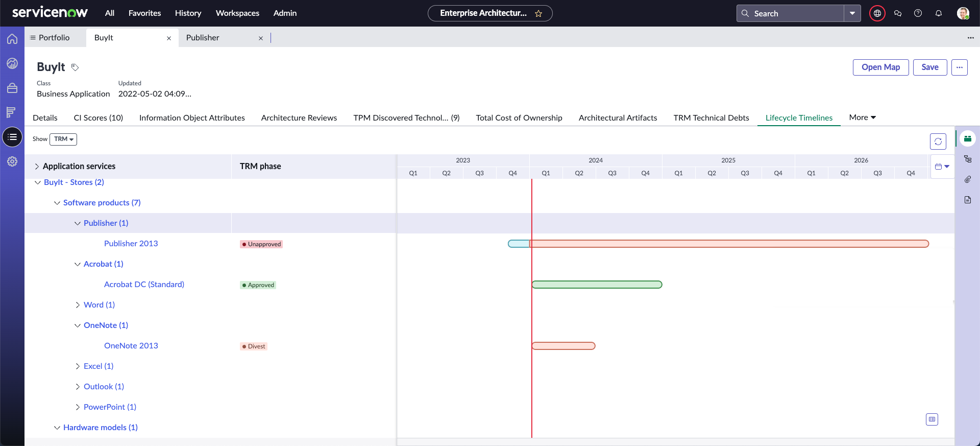The width and height of the screenshot is (980, 446).
Task: Open the Publisher 2013 link
Action: click(x=131, y=244)
